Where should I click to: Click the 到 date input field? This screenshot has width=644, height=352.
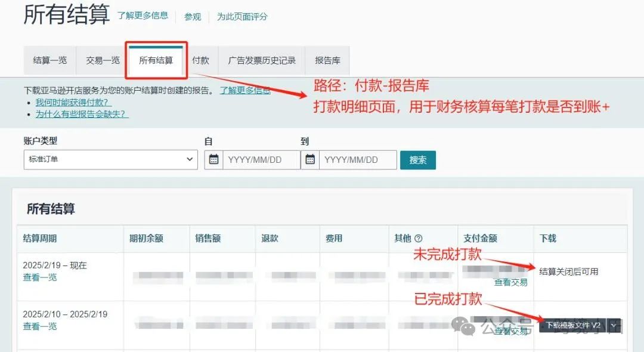[358, 160]
